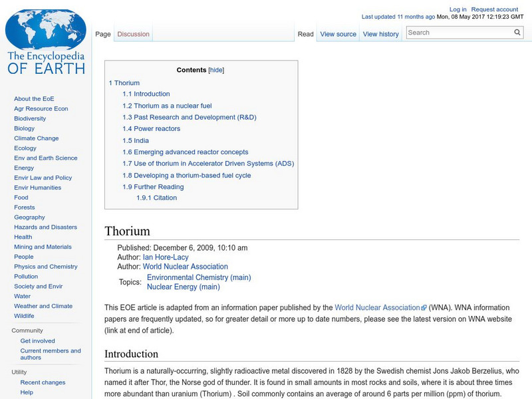Open 1.9 Further Reading in contents
532x399 pixels.
(x=153, y=187)
